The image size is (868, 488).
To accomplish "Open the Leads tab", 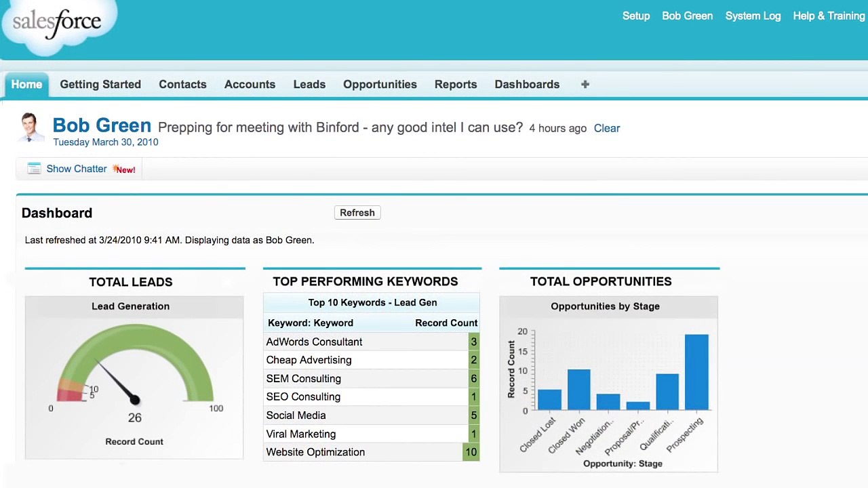I will pyautogui.click(x=309, y=84).
